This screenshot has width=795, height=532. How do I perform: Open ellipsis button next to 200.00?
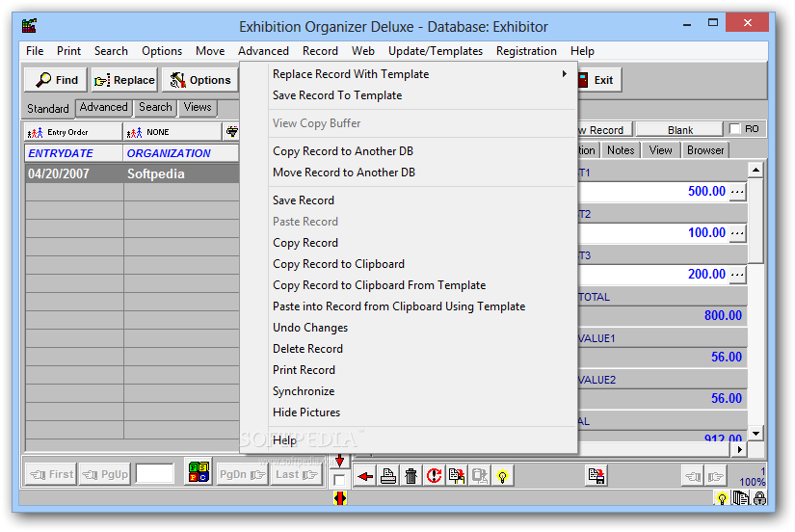coord(737,275)
